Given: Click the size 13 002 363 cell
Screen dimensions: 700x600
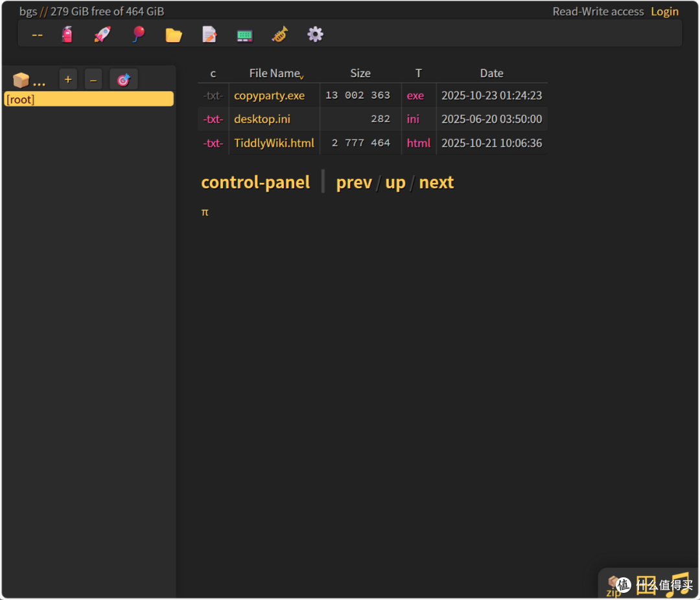Looking at the screenshot, I should (360, 95).
